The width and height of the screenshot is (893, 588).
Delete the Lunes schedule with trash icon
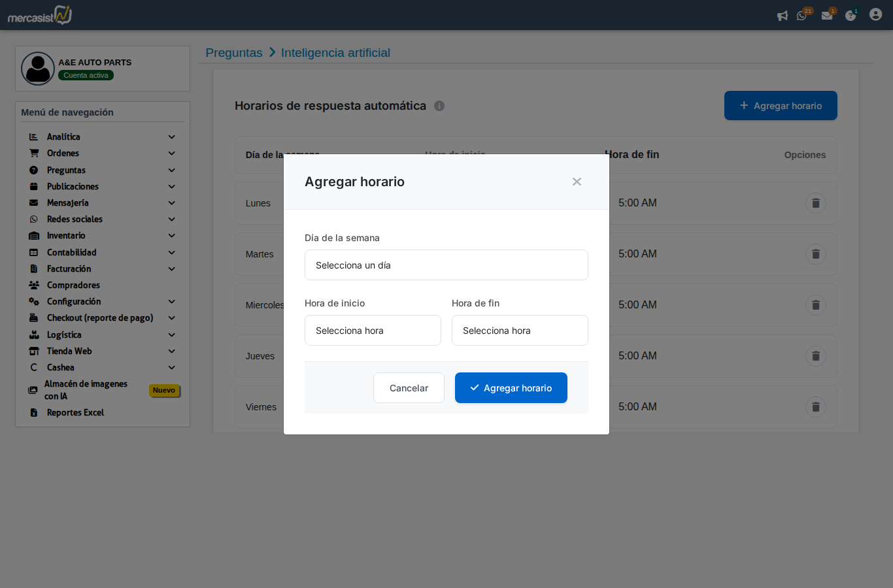(x=815, y=203)
